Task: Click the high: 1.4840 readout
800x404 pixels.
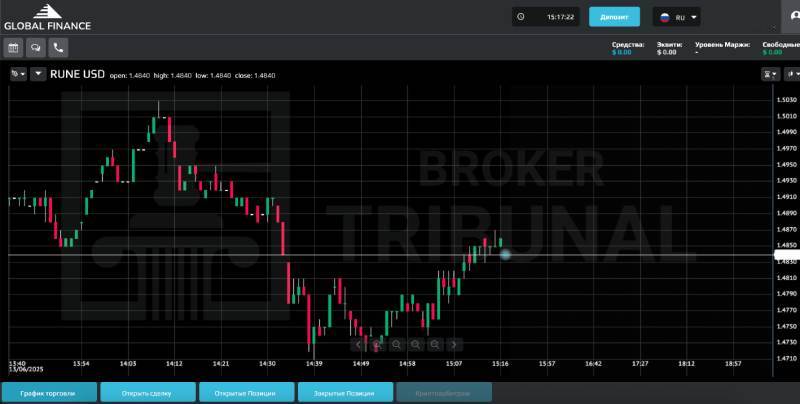Action: [172, 75]
